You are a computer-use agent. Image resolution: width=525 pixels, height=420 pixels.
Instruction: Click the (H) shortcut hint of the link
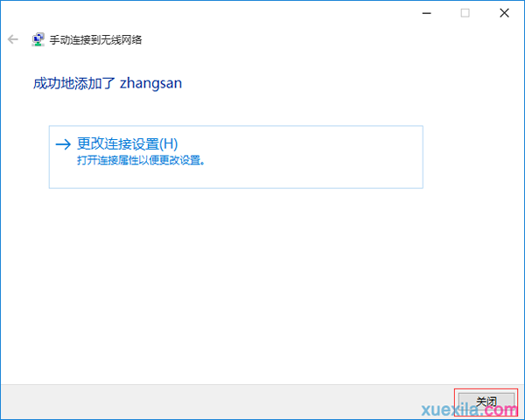pyautogui.click(x=168, y=144)
